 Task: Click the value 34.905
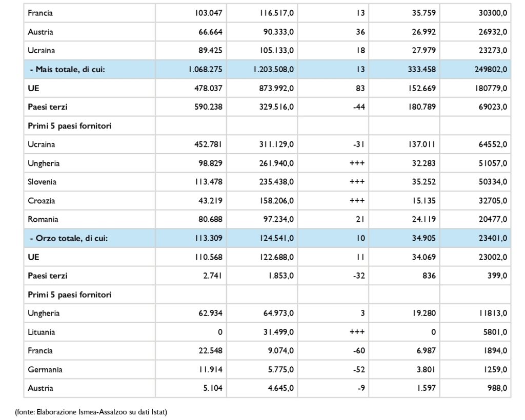coord(424,238)
